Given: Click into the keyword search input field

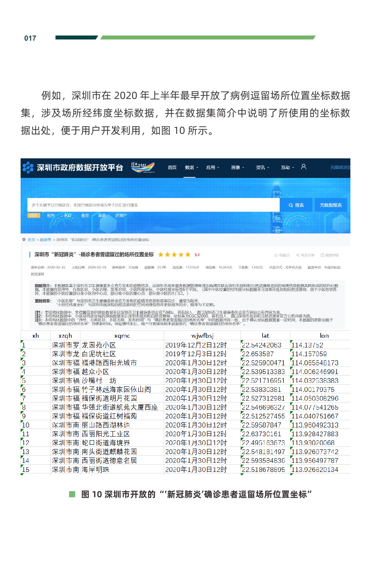Looking at the screenshot, I should (153, 205).
